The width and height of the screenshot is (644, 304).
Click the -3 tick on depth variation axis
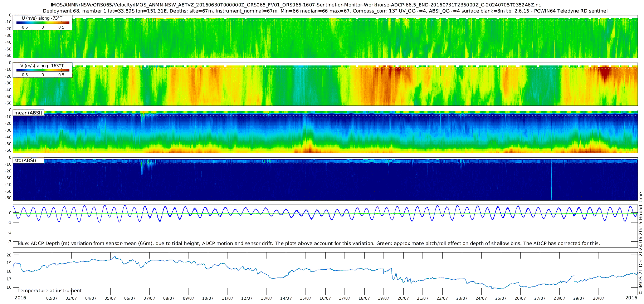point(10,242)
